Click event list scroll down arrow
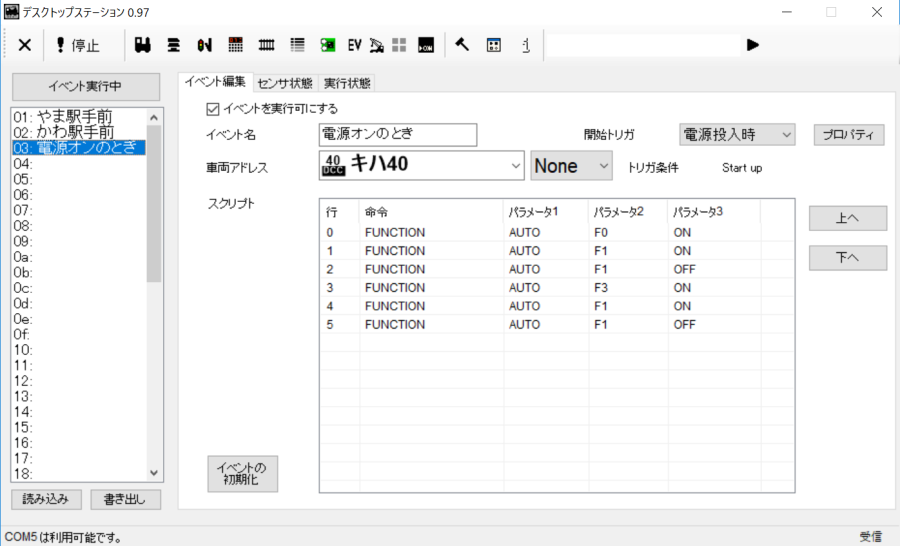Image resolution: width=900 pixels, height=546 pixels. click(x=154, y=473)
